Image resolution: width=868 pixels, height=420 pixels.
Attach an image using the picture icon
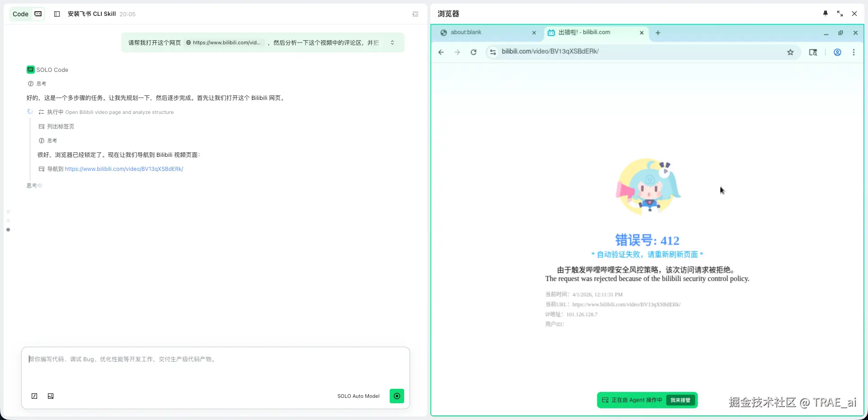coord(51,396)
